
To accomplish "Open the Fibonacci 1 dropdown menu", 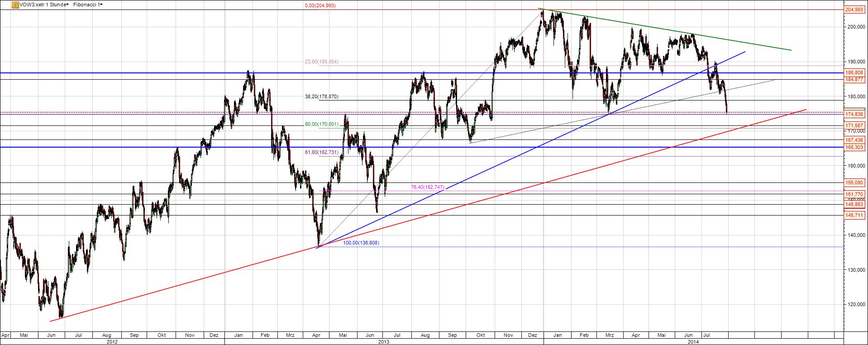I will (87, 5).
